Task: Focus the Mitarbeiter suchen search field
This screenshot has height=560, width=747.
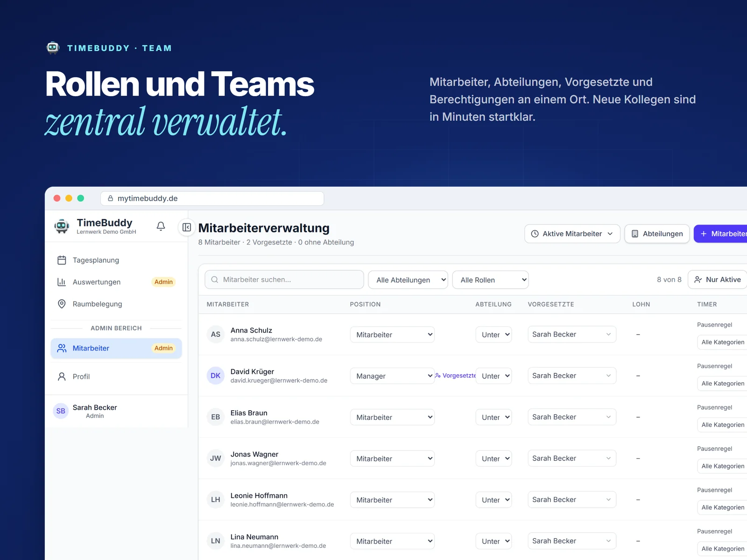Action: pos(284,280)
